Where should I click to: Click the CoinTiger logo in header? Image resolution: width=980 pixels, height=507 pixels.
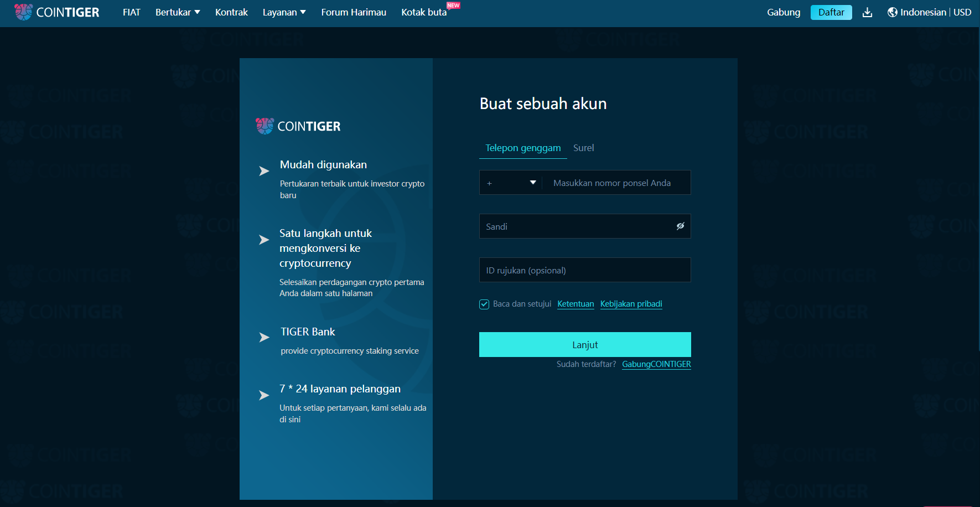pyautogui.click(x=57, y=12)
